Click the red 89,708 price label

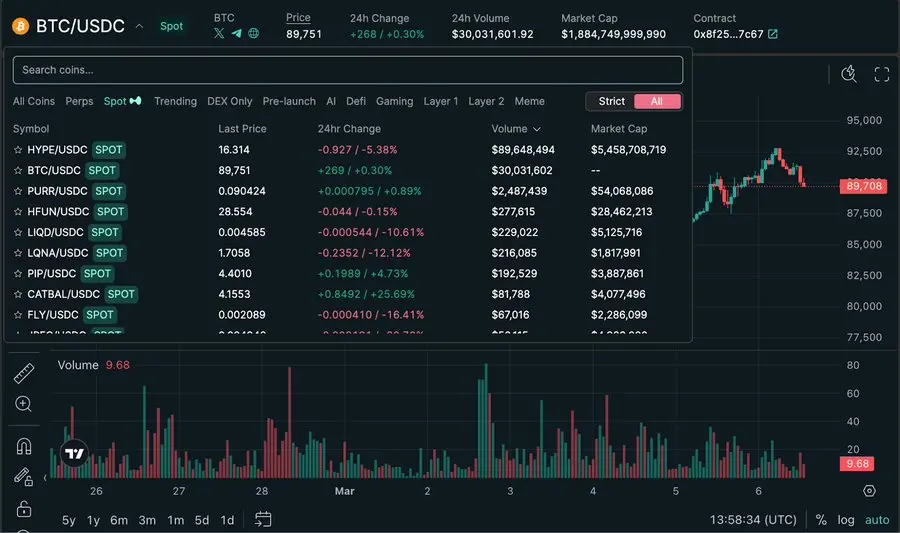click(863, 186)
